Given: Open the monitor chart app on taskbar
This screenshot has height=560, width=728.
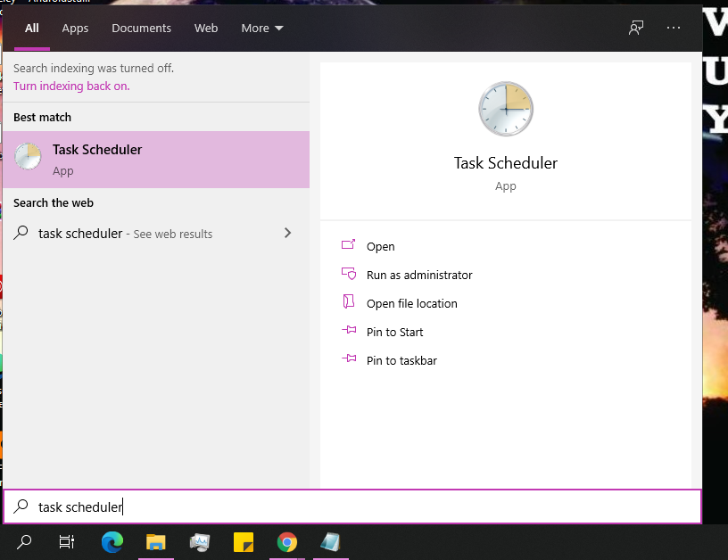Looking at the screenshot, I should pos(200,542).
